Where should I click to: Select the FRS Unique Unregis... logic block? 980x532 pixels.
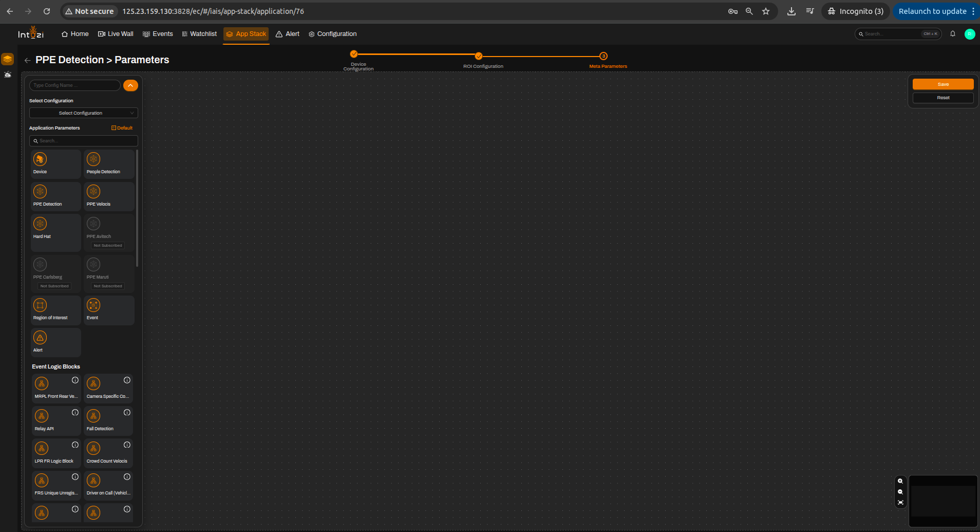point(56,485)
